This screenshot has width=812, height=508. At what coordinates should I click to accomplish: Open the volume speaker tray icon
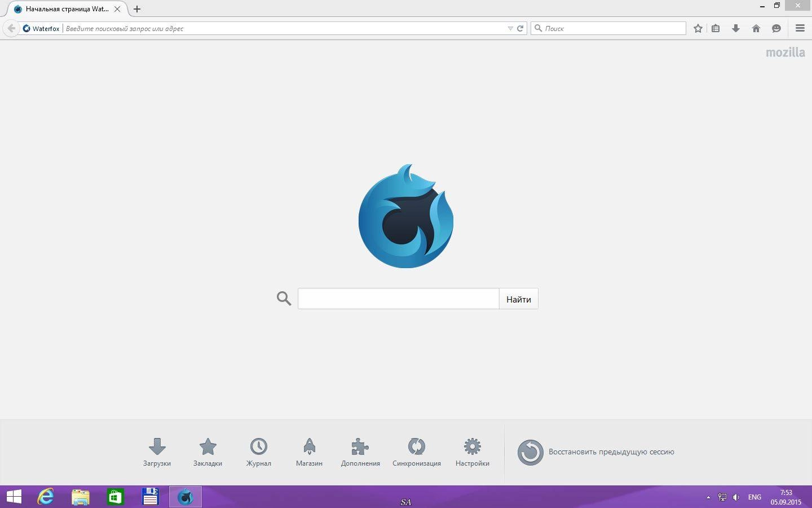point(736,497)
